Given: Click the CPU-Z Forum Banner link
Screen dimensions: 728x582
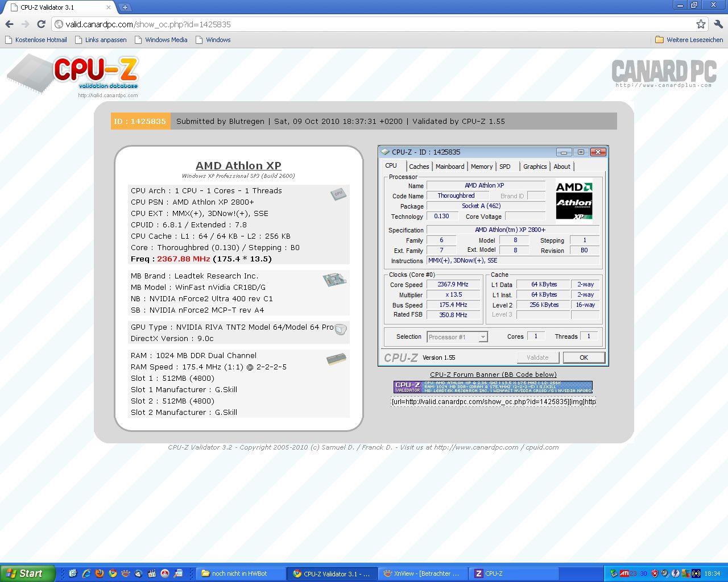Looking at the screenshot, I should tap(493, 375).
